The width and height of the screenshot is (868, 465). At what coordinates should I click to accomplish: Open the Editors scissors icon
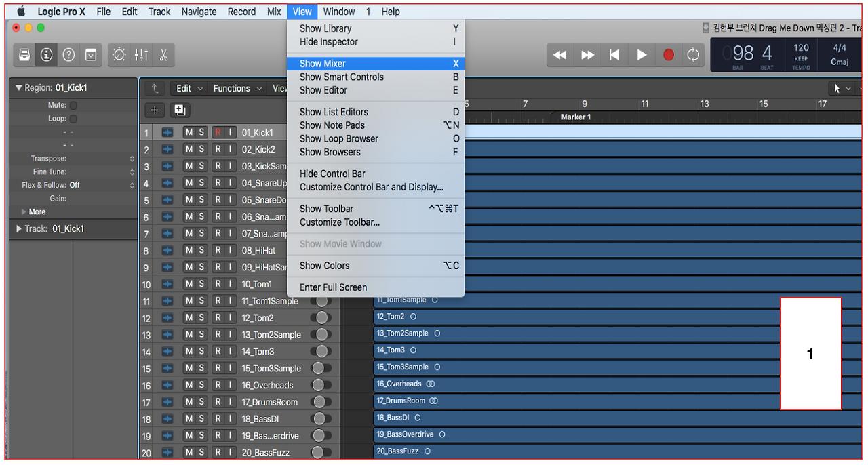(x=163, y=55)
